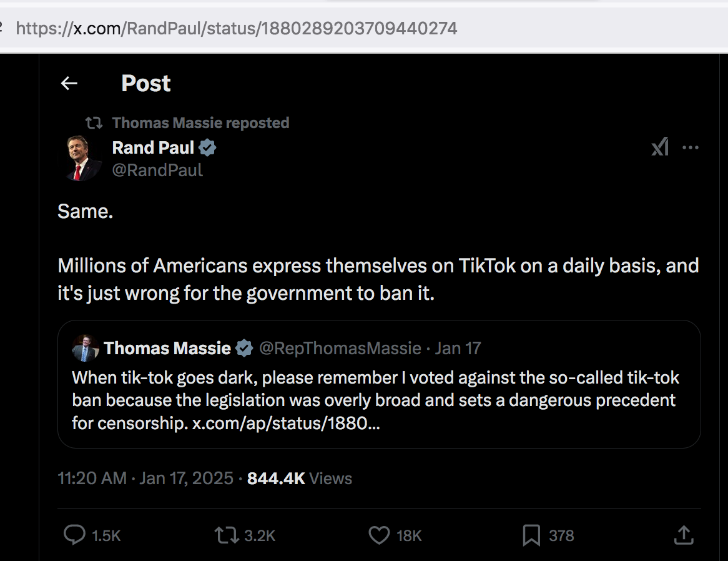The height and width of the screenshot is (561, 728).
Task: Click the @RandPaul handle
Action: [x=157, y=170]
